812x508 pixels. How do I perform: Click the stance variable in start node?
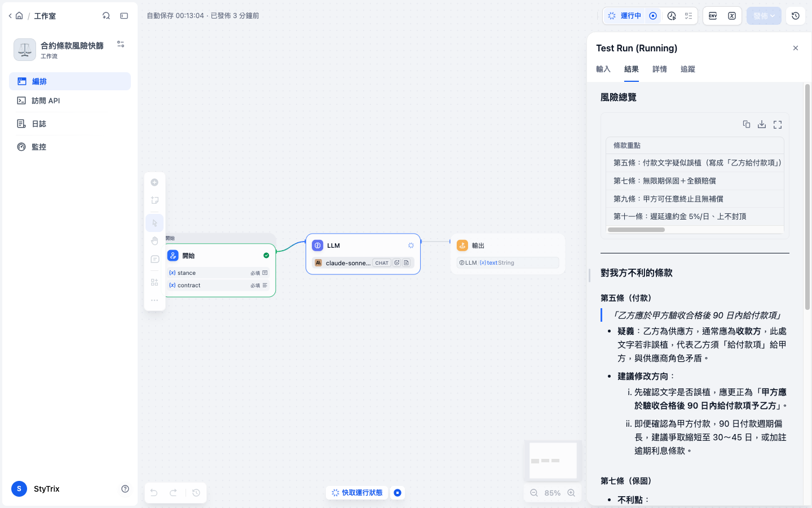tap(219, 273)
